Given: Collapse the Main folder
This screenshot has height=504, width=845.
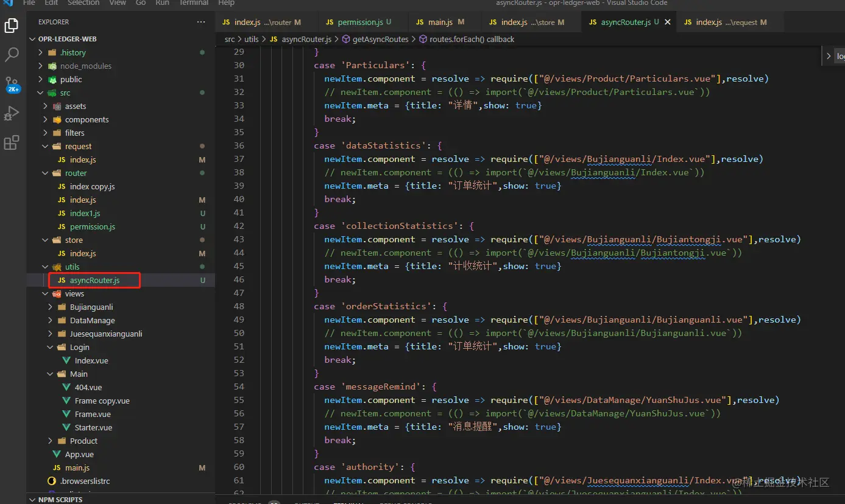Looking at the screenshot, I should (x=121, y=374).
